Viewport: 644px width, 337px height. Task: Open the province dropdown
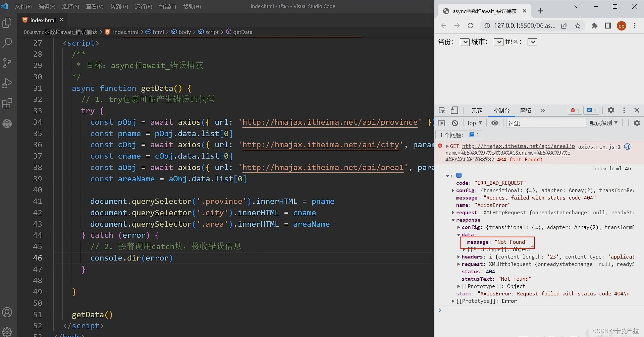click(x=465, y=42)
